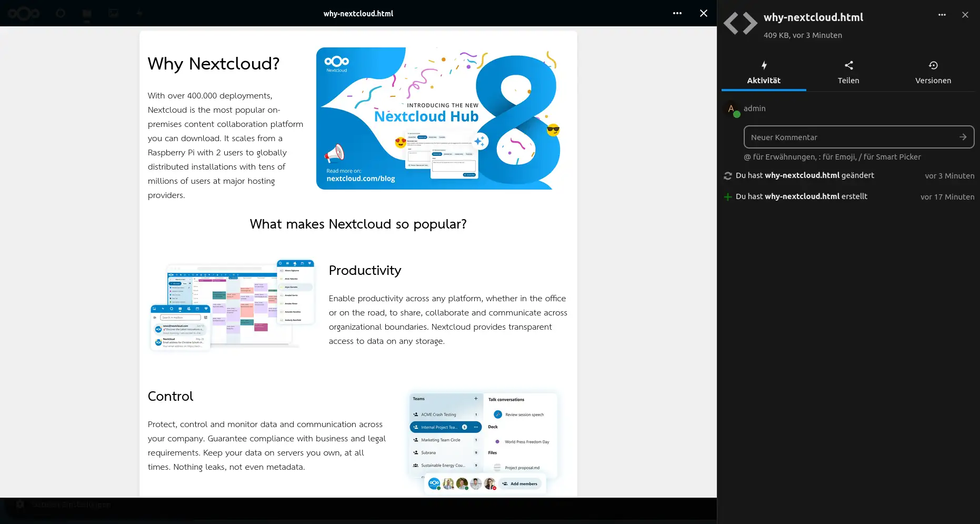980x524 pixels.
Task: Click the why-nextcloud.html sidebar title
Action: (813, 17)
